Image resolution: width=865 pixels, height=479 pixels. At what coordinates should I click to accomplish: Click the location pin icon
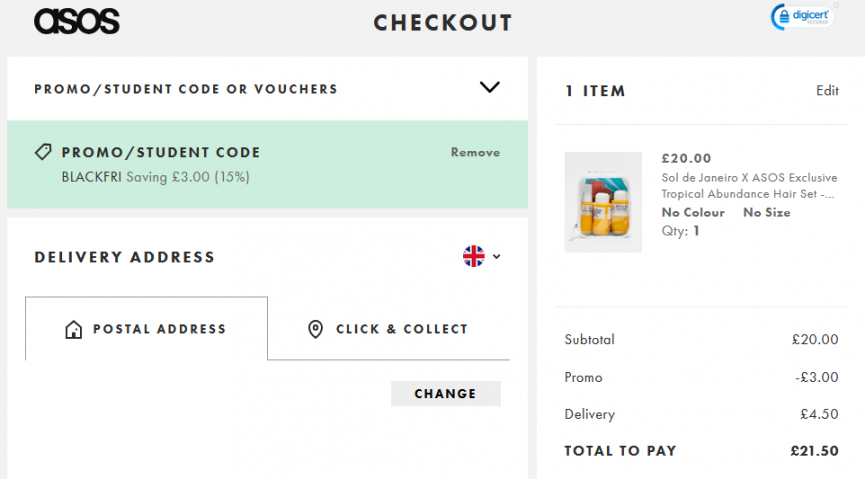tap(315, 329)
